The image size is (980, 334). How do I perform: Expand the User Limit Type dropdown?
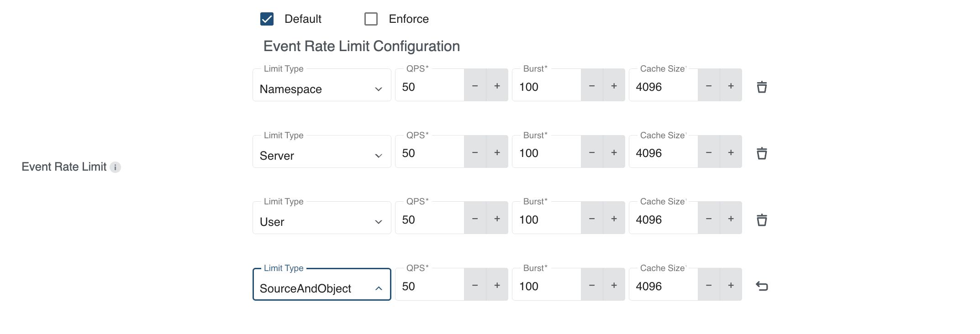tap(321, 222)
